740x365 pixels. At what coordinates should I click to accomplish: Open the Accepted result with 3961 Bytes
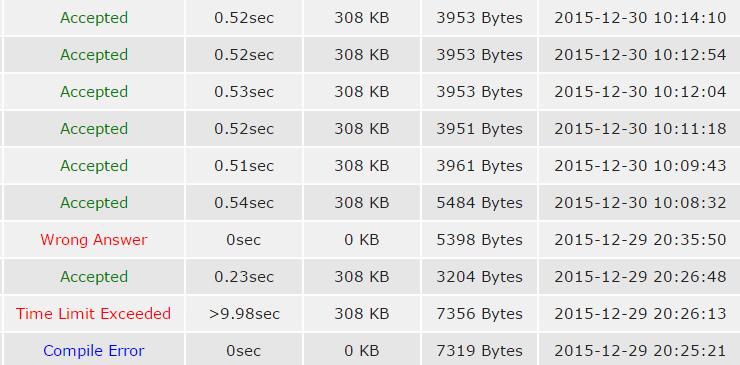click(94, 166)
